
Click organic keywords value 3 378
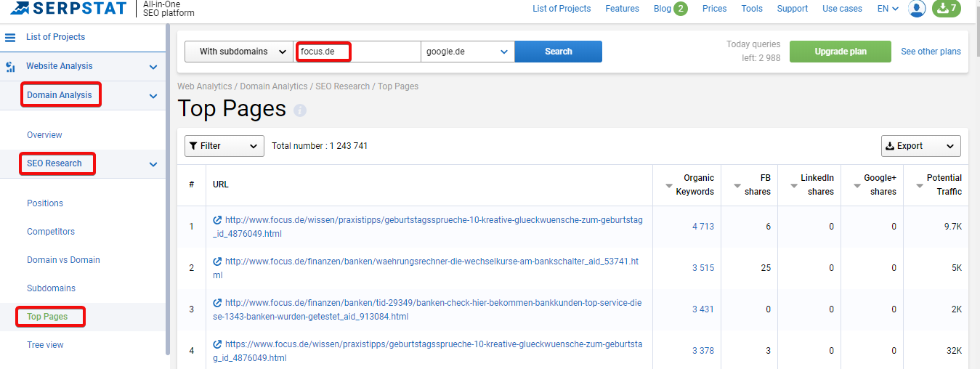pyautogui.click(x=703, y=351)
